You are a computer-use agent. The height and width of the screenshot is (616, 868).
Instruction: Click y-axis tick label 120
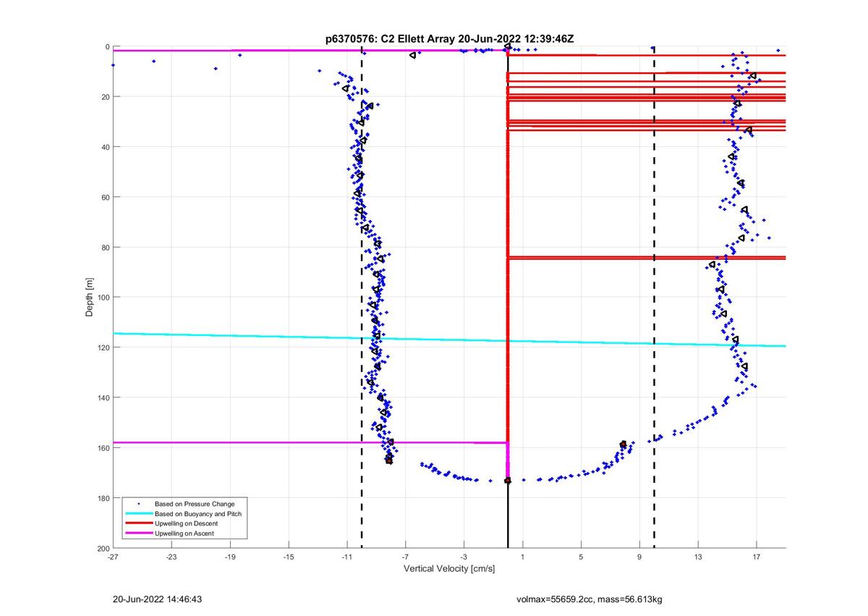click(x=103, y=347)
